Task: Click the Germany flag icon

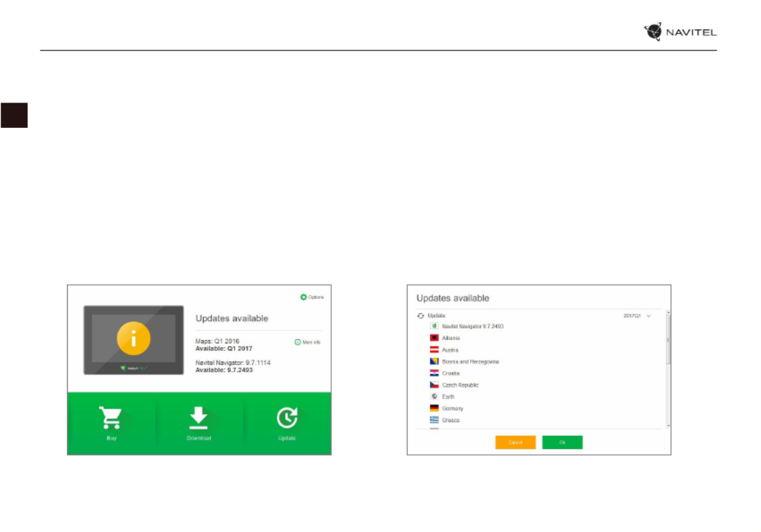Action: tap(434, 408)
